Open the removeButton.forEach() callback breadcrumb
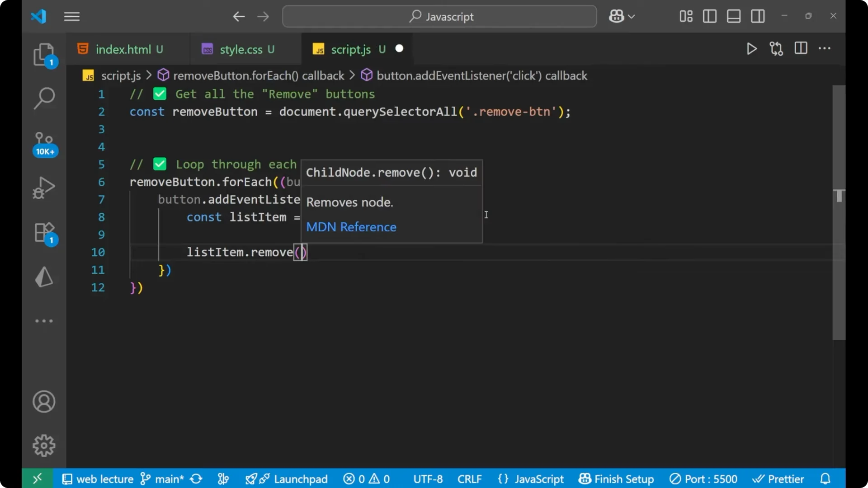 tap(258, 75)
